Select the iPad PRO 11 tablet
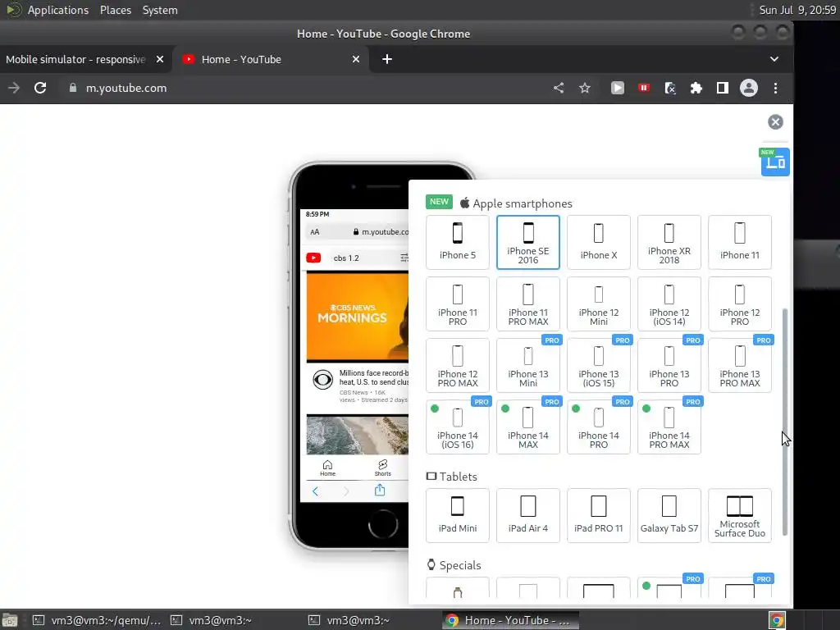 click(x=598, y=515)
